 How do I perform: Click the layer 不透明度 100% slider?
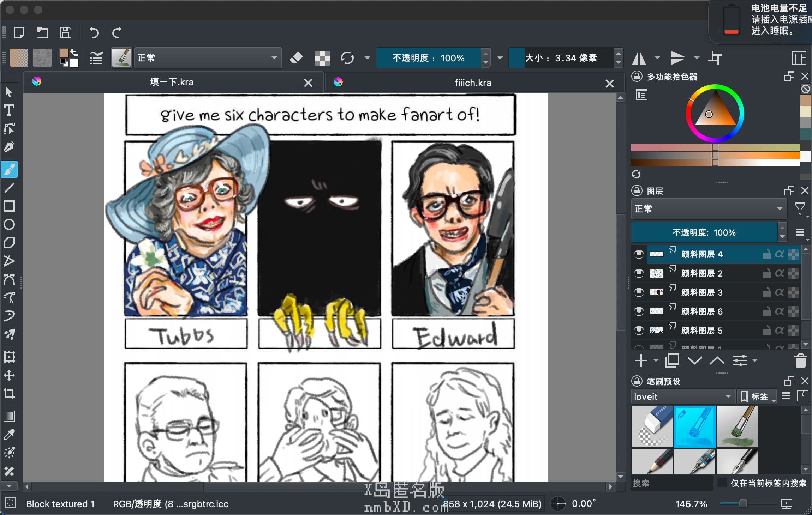tap(704, 232)
